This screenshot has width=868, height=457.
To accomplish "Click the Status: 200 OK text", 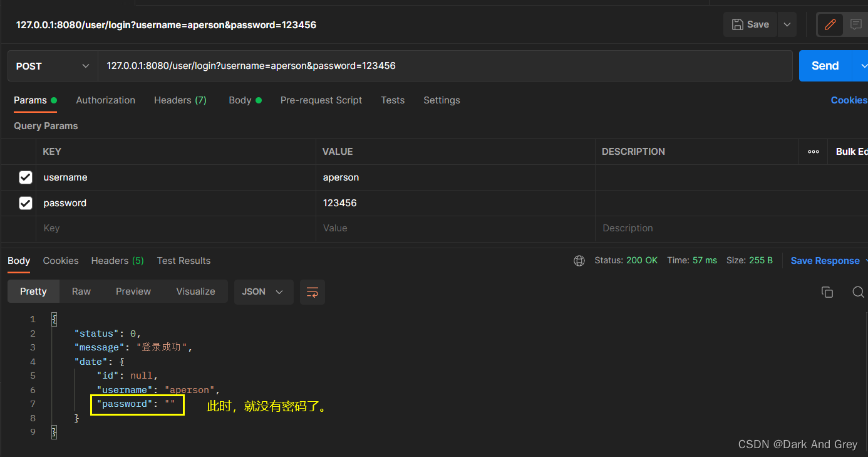I will (x=626, y=261).
